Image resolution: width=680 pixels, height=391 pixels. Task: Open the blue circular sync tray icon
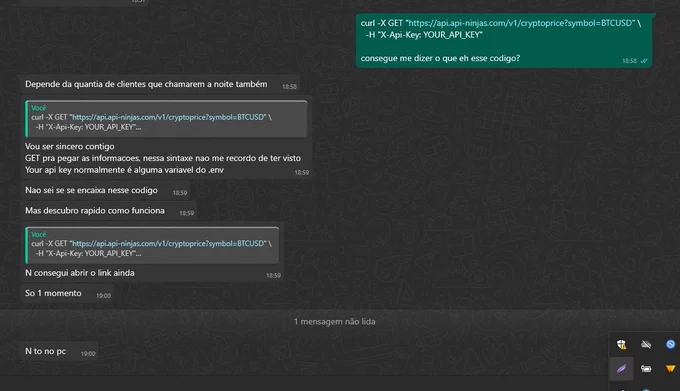[x=670, y=344]
